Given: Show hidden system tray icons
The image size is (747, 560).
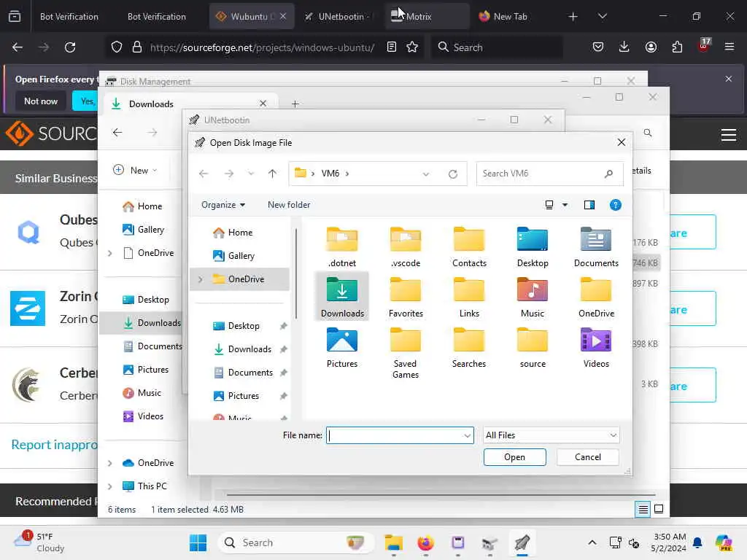Looking at the screenshot, I should 592,542.
